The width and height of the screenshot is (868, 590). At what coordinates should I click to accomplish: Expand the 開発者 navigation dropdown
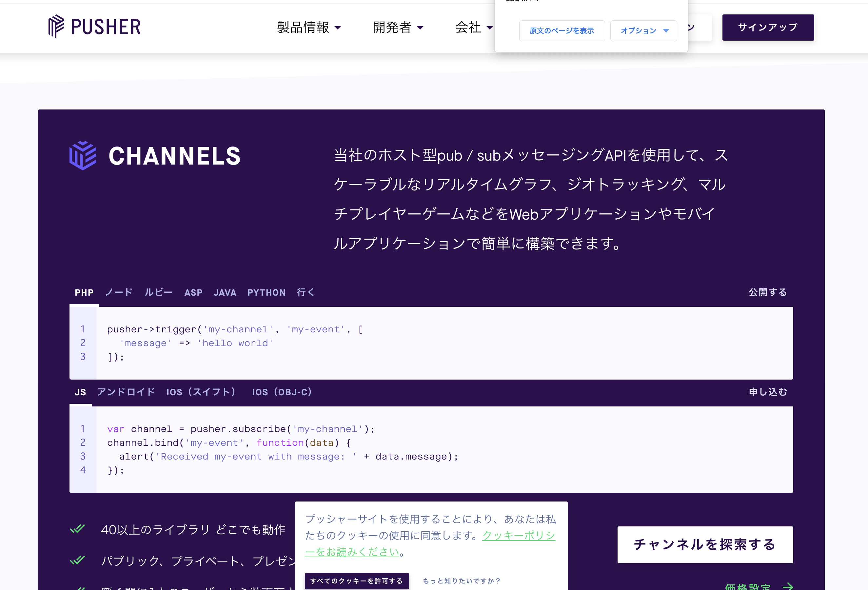(398, 27)
